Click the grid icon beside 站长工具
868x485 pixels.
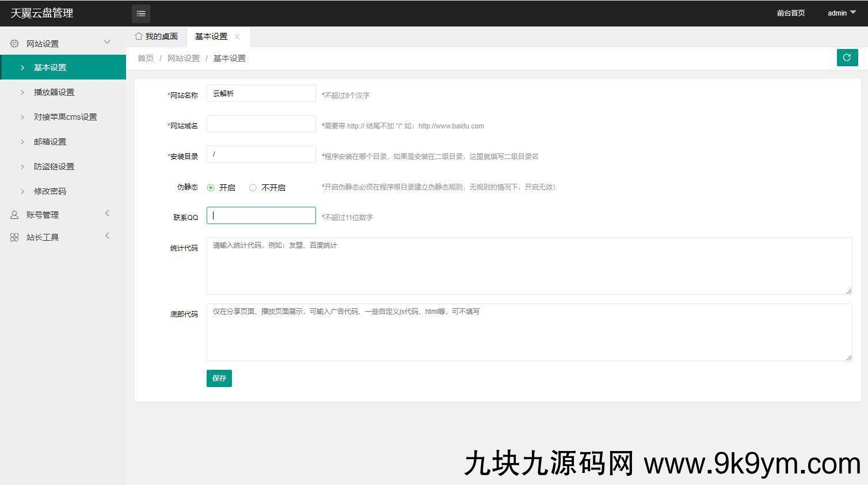pyautogui.click(x=14, y=237)
